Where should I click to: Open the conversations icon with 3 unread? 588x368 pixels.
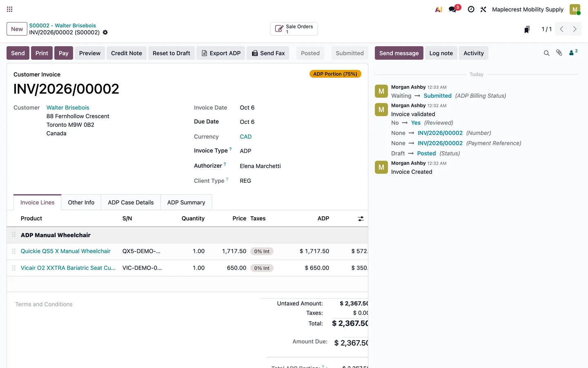tap(453, 9)
